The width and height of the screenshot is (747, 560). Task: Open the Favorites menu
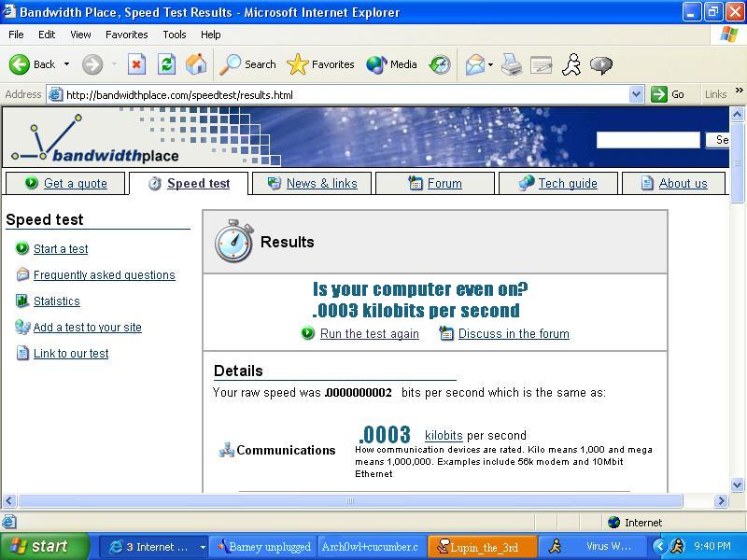(x=127, y=35)
